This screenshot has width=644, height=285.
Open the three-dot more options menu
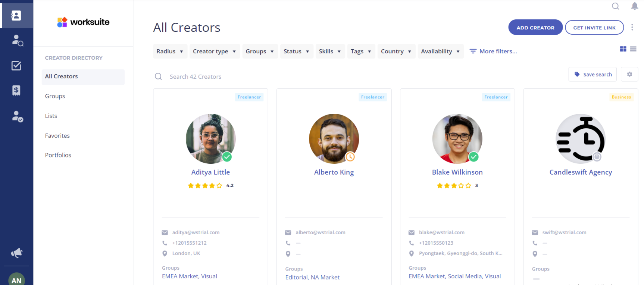click(632, 27)
